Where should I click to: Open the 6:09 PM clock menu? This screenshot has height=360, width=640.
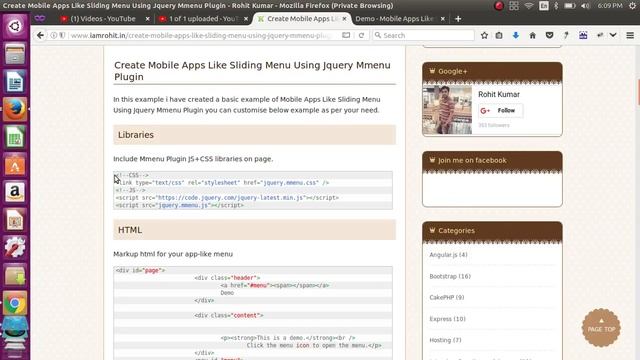pos(610,6)
